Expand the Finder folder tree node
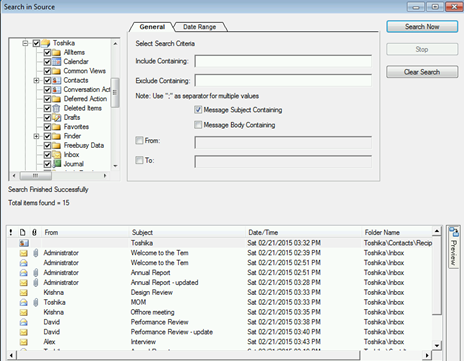Screen dimensions: 464x361 pyautogui.click(x=36, y=136)
